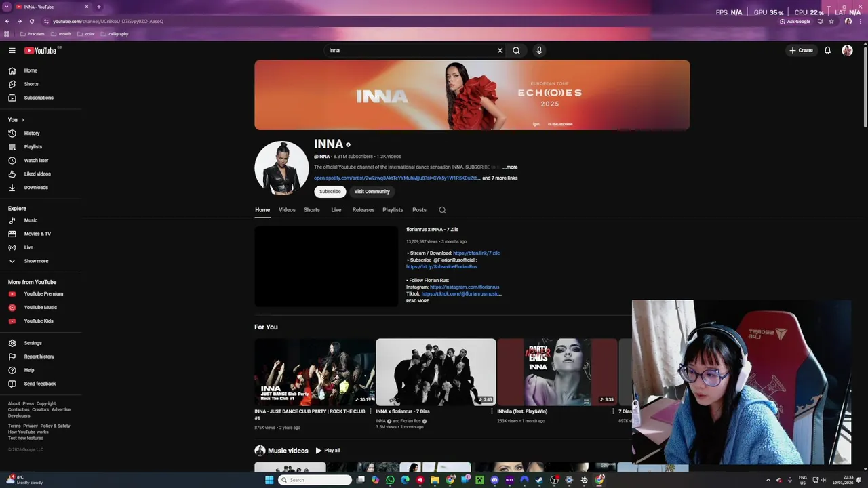Open JUST DANCE CLUB PARTY video thumbnail

coord(315,372)
